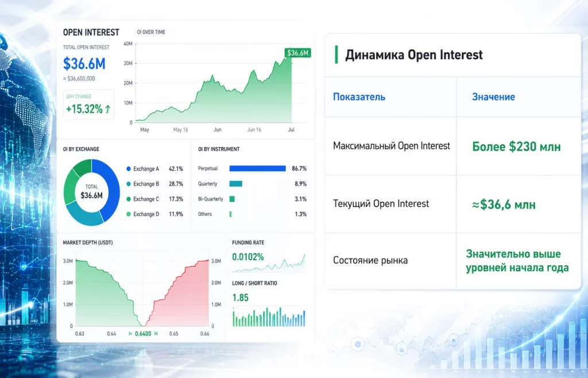Click the funding rate value 0.0102%
588x378 pixels.
tap(248, 257)
